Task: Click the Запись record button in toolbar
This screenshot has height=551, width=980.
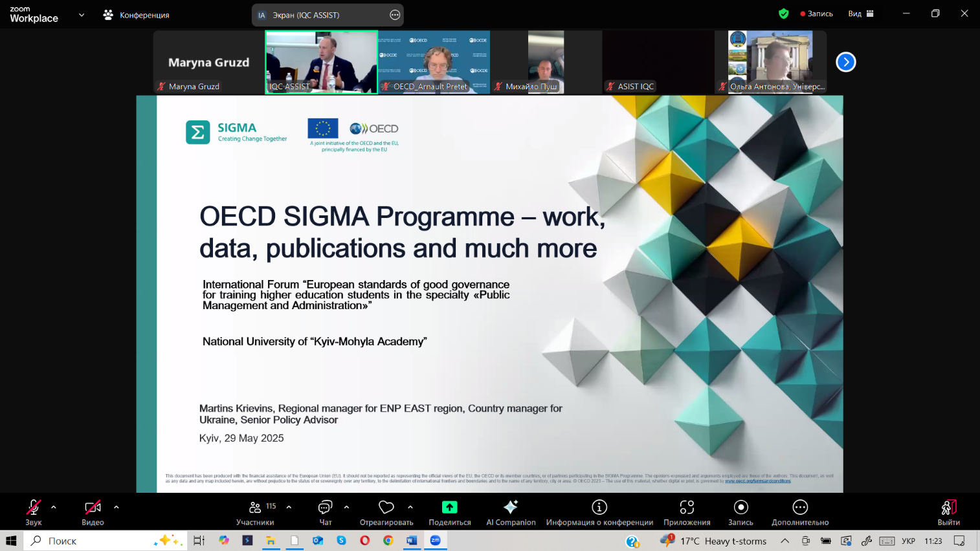Action: tap(741, 512)
